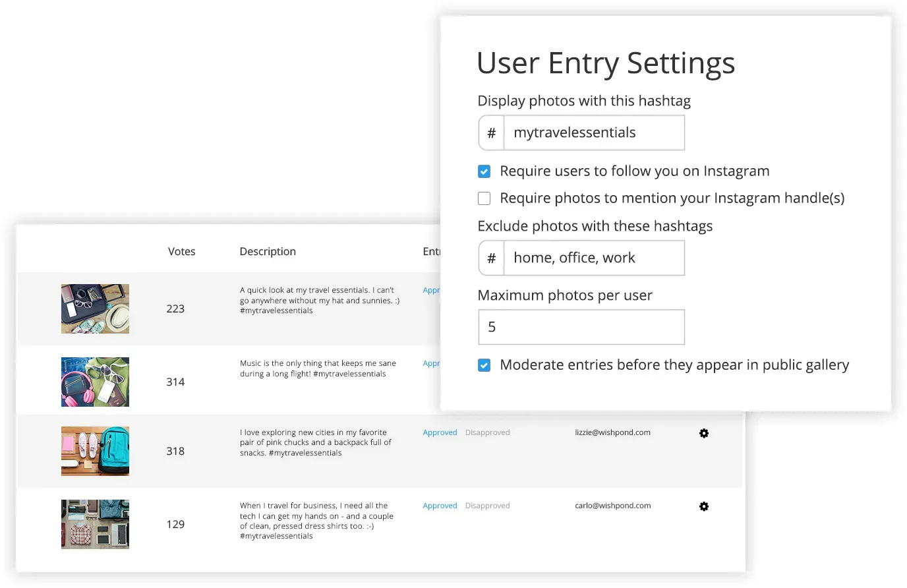Viewport: 907px width, 588px height.
Task: Enable Require photos to mention Instagram handle
Action: [x=484, y=198]
